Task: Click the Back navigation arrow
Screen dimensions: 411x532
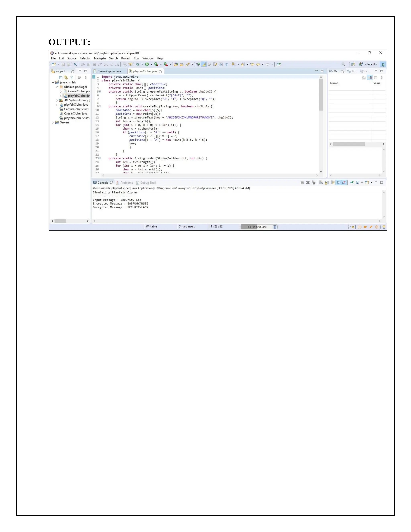Action: pyautogui.click(x=258, y=64)
